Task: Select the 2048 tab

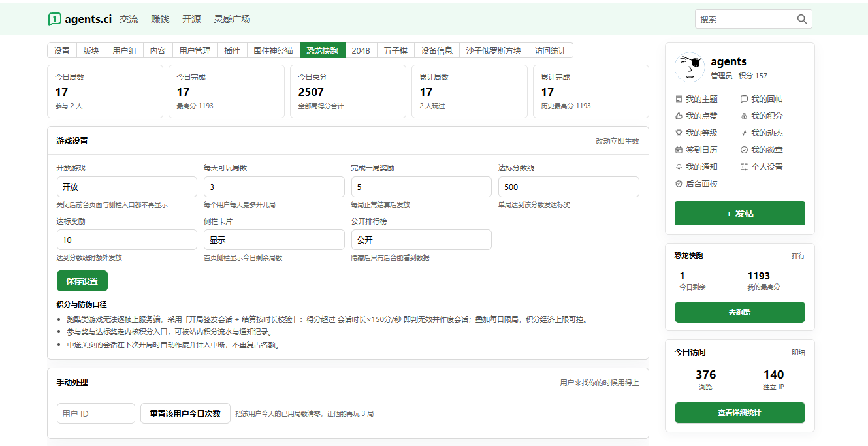Action: tap(361, 51)
